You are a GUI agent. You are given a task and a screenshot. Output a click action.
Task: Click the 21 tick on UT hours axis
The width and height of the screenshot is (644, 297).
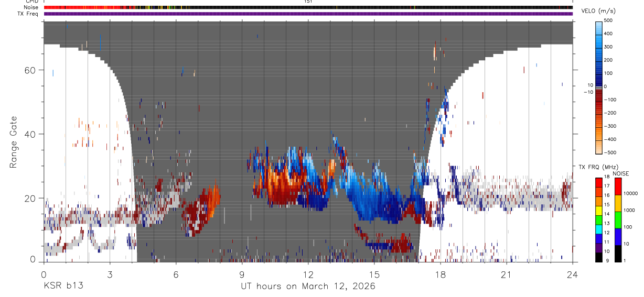click(x=507, y=274)
